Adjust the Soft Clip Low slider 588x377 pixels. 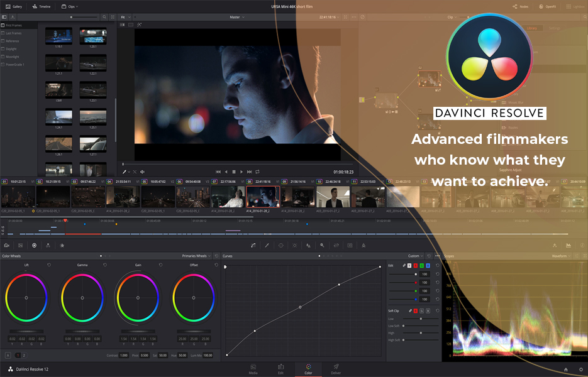[x=421, y=319]
